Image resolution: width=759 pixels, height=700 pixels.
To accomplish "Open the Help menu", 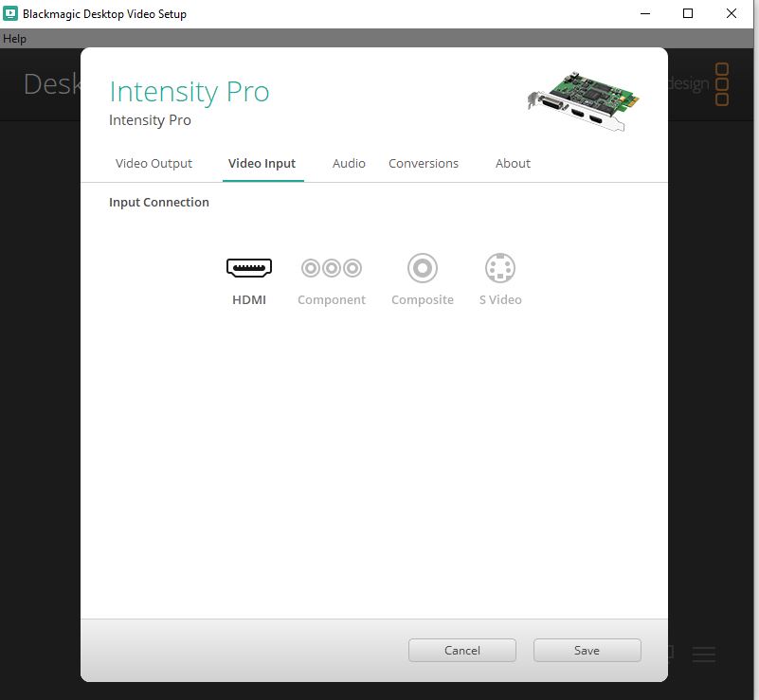I will (14, 39).
